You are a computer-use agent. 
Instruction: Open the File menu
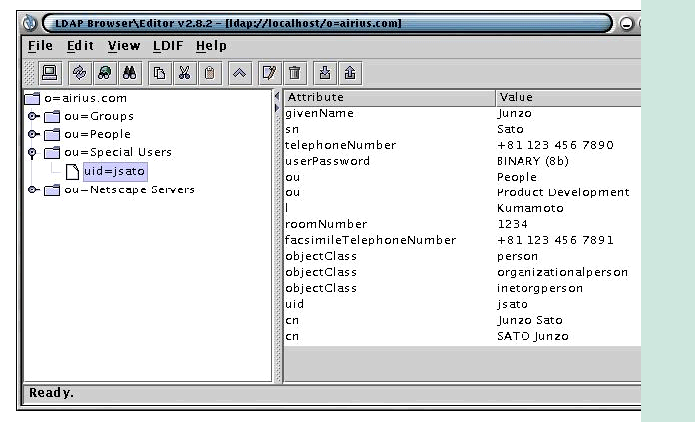pos(40,46)
